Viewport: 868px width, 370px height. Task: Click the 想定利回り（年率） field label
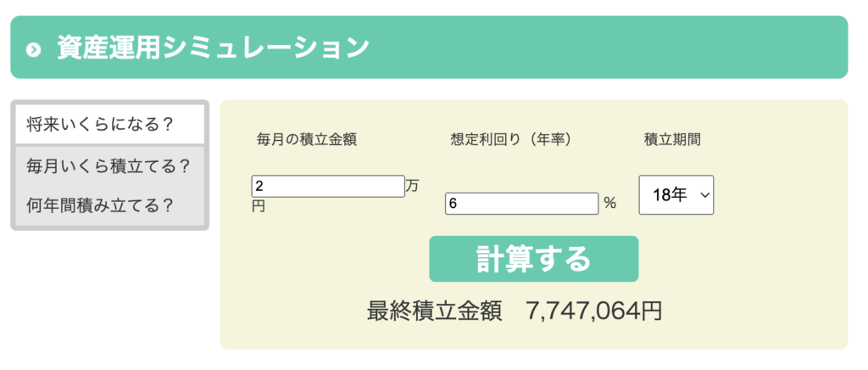click(509, 140)
